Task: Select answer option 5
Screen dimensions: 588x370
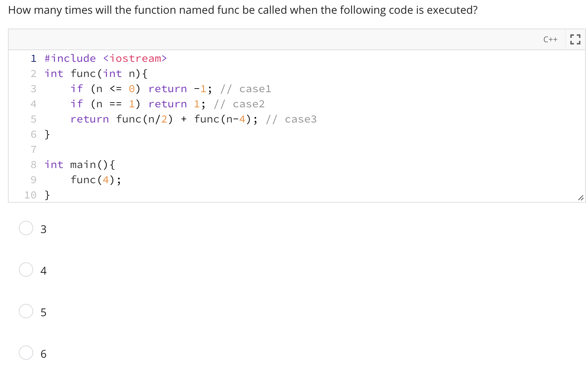Action: point(26,311)
